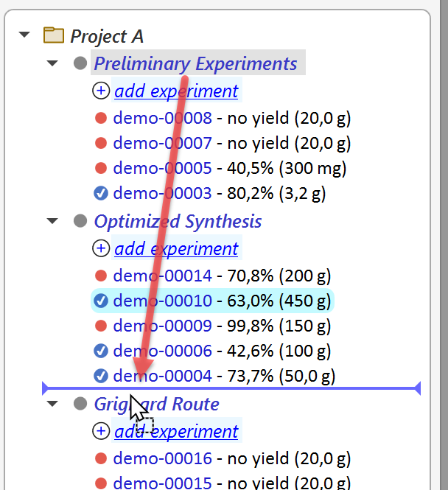Image resolution: width=448 pixels, height=490 pixels.
Task: Select the Optimized Synthesis group label
Action: tap(178, 221)
